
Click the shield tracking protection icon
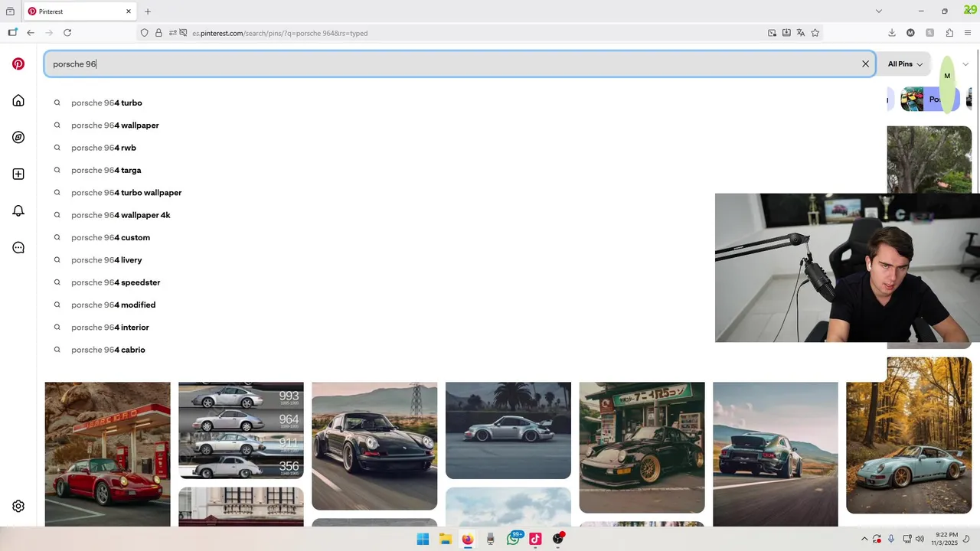pyautogui.click(x=144, y=33)
